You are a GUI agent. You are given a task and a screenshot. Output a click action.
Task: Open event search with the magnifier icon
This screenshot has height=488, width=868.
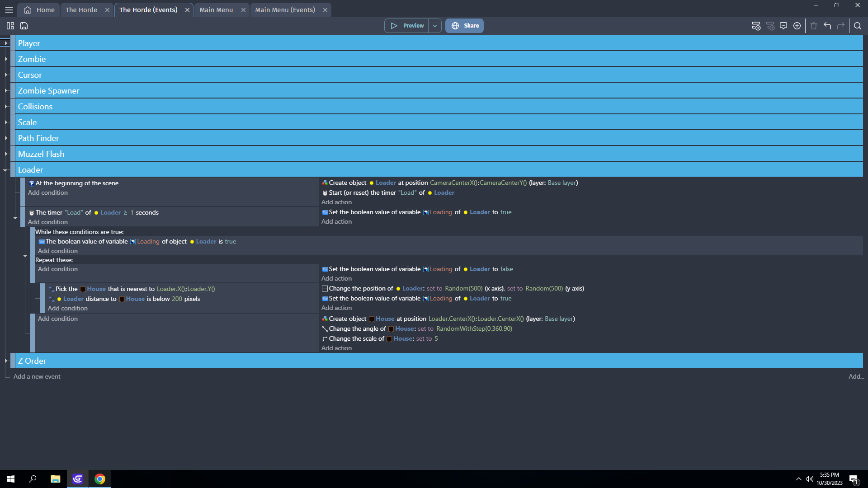tap(858, 26)
